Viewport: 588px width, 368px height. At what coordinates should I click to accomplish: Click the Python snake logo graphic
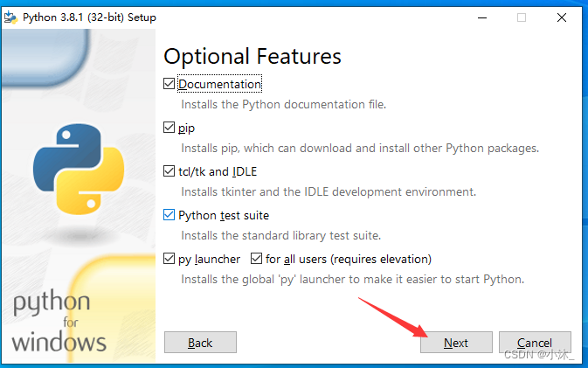[x=79, y=170]
